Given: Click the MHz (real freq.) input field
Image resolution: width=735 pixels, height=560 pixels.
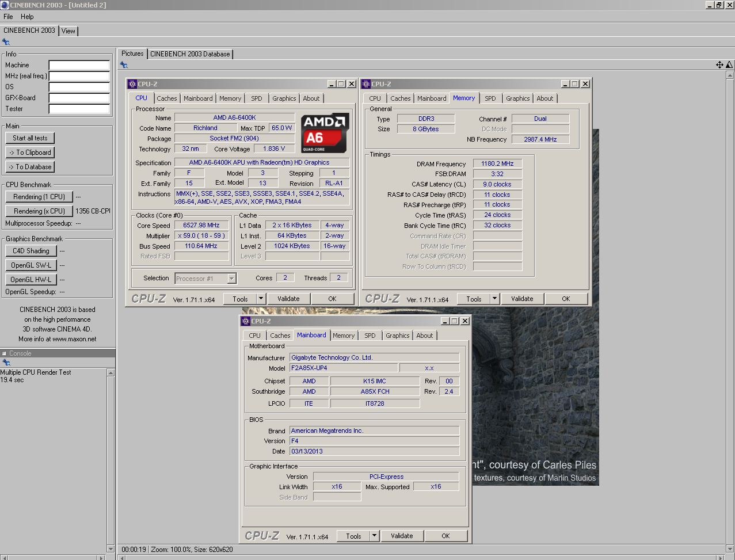Looking at the screenshot, I should 79,76.
